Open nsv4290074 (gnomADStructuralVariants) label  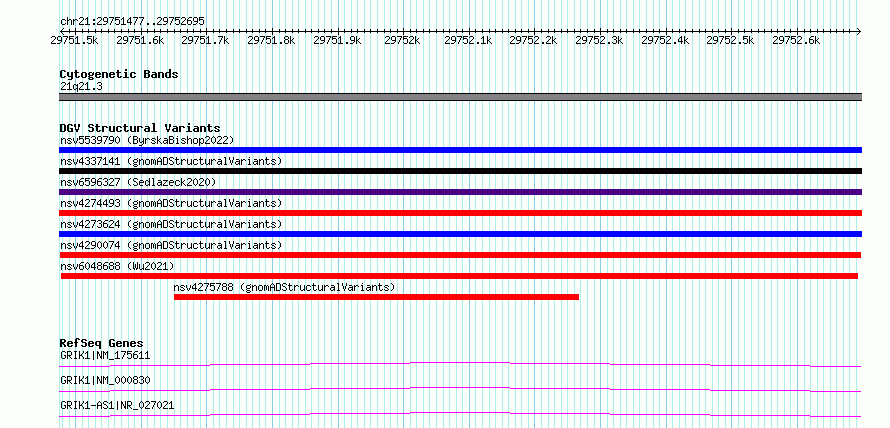pyautogui.click(x=171, y=245)
